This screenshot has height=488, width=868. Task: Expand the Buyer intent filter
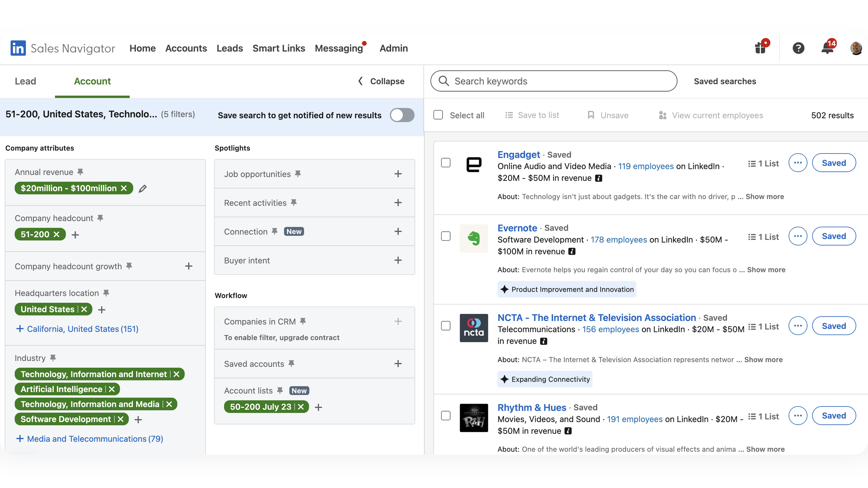tap(398, 260)
